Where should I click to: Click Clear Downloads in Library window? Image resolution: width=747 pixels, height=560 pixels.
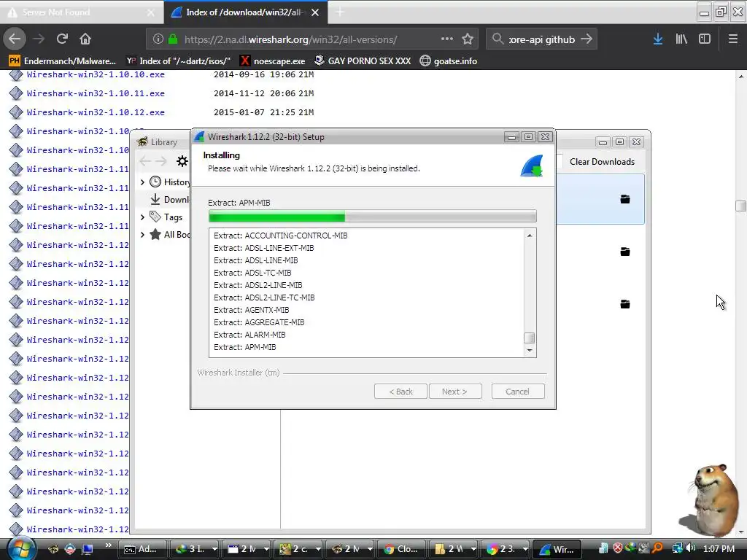tap(602, 162)
